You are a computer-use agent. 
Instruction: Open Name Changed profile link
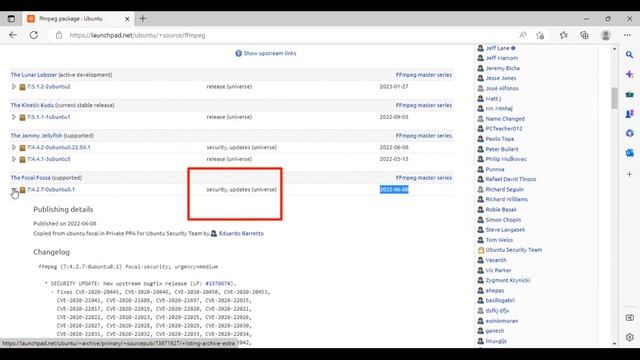click(505, 119)
